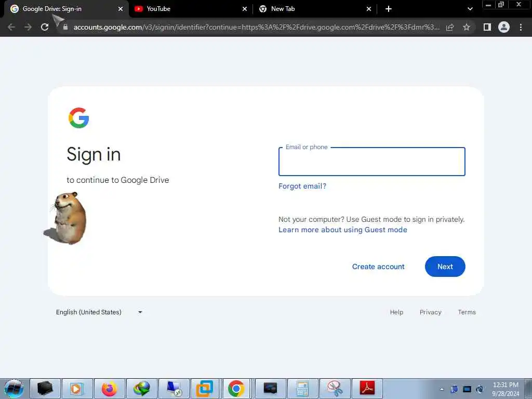
Task: Click the flag tray icon
Action: tap(454, 389)
